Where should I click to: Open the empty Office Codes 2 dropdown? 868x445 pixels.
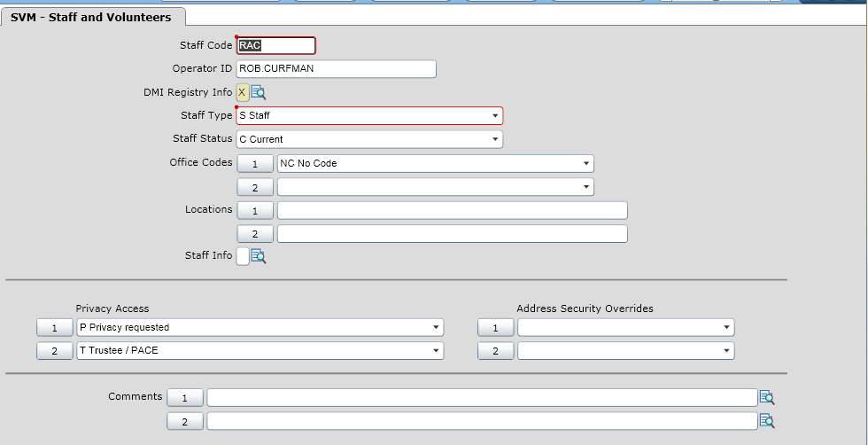pyautogui.click(x=586, y=187)
